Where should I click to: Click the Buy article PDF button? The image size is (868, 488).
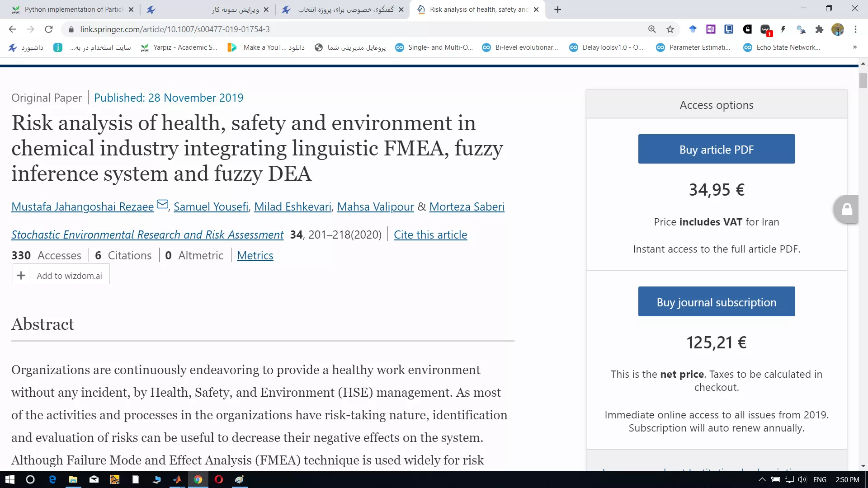coord(716,149)
